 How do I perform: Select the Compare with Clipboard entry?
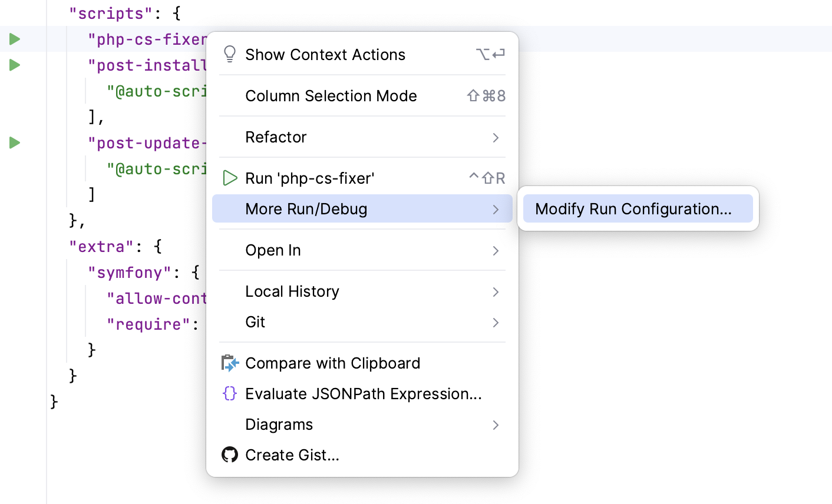tap(362, 363)
